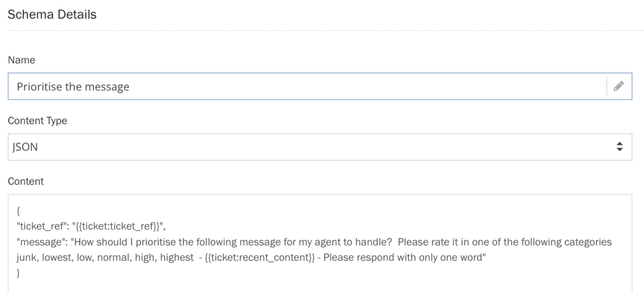Image resolution: width=644 pixels, height=293 pixels.
Task: Click the Schema Details heading
Action: pyautogui.click(x=51, y=16)
